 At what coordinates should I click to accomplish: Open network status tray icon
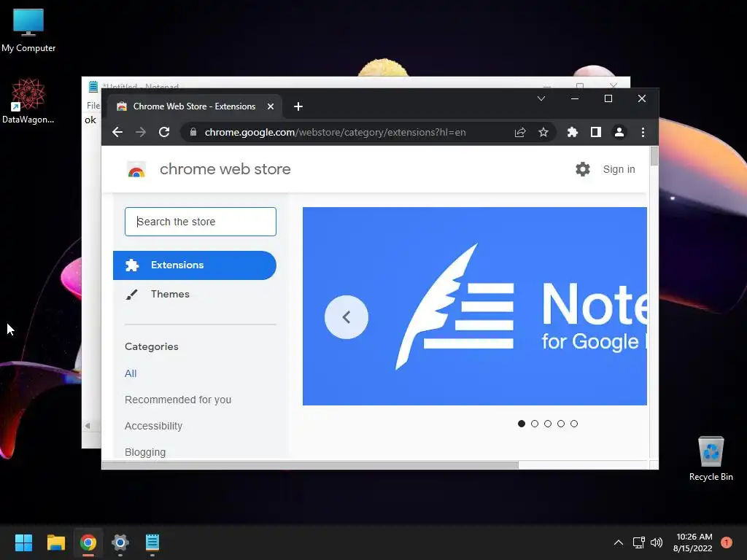(638, 542)
